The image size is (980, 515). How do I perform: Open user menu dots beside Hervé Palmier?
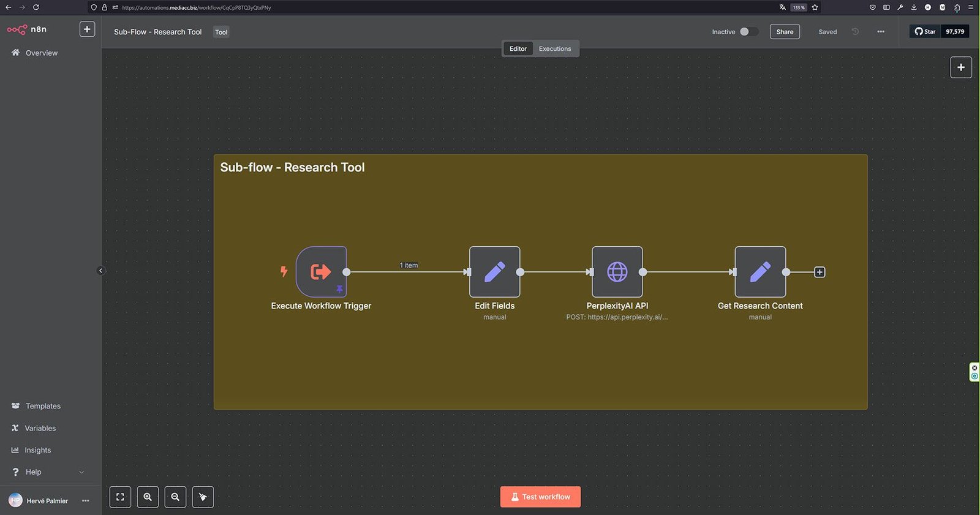click(x=85, y=501)
